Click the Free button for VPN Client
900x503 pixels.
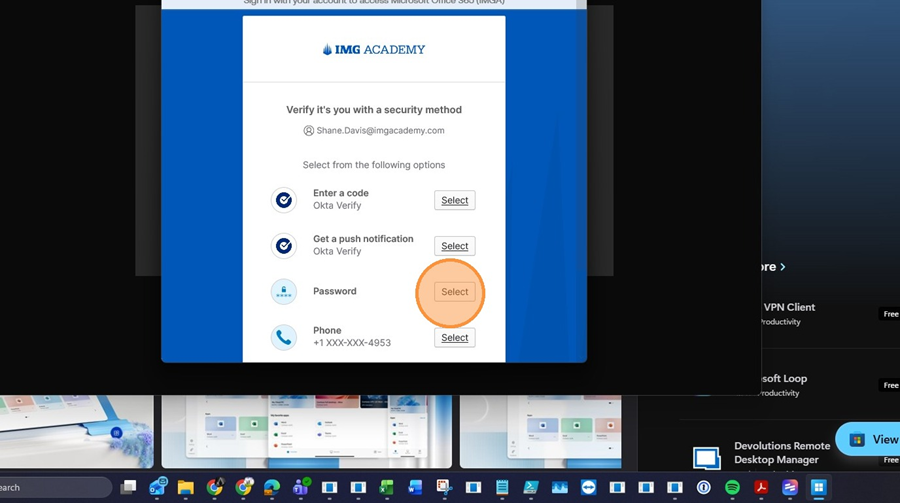[889, 314]
